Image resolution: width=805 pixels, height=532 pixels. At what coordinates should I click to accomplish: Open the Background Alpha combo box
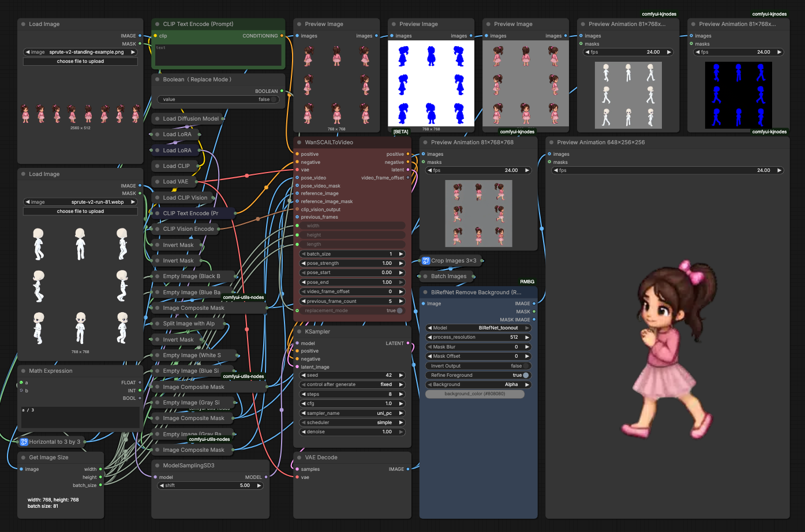pyautogui.click(x=478, y=384)
